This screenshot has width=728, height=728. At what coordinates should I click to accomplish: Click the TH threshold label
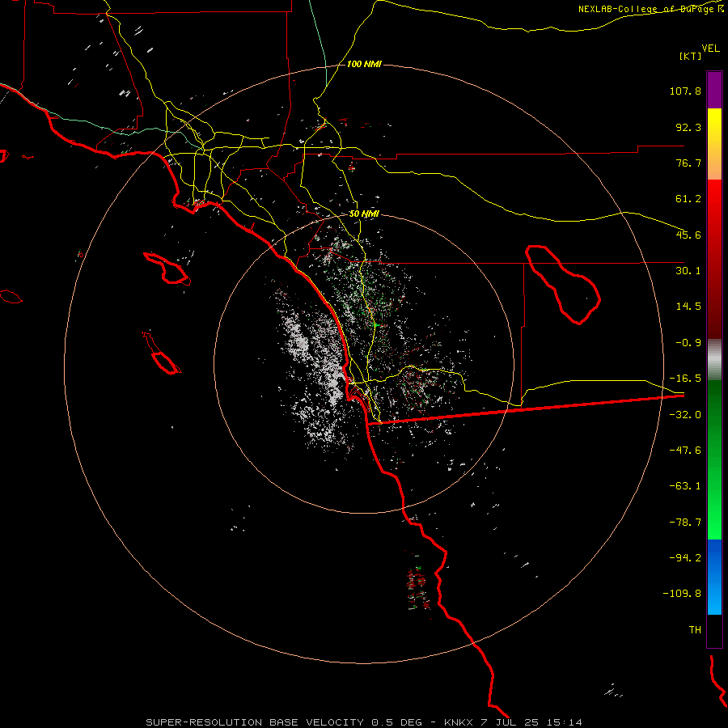pyautogui.click(x=695, y=630)
